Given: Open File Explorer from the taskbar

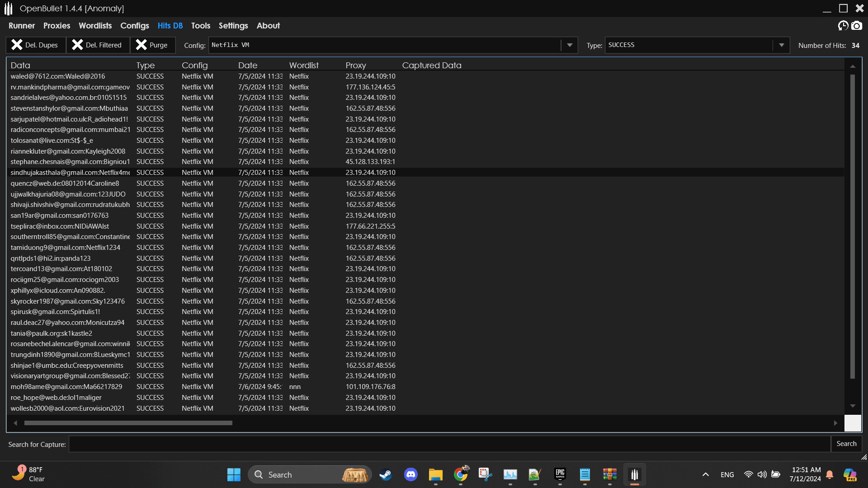Looking at the screenshot, I should pos(435,474).
